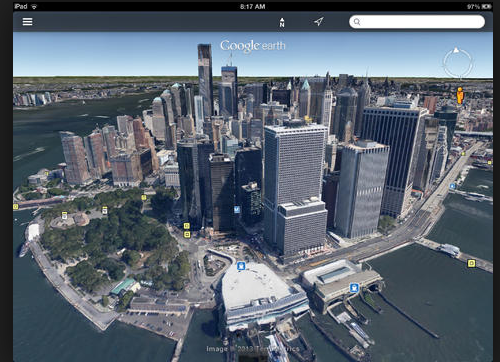The width and height of the screenshot is (500, 362).
Task: Tap the magnifier icon in the search box
Action: coord(357,22)
